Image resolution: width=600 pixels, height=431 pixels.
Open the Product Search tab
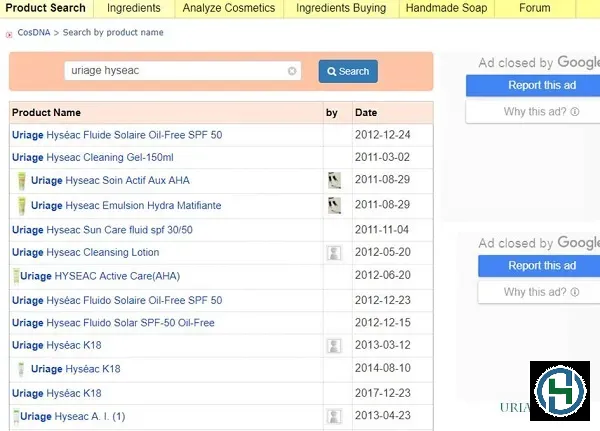[x=46, y=8]
